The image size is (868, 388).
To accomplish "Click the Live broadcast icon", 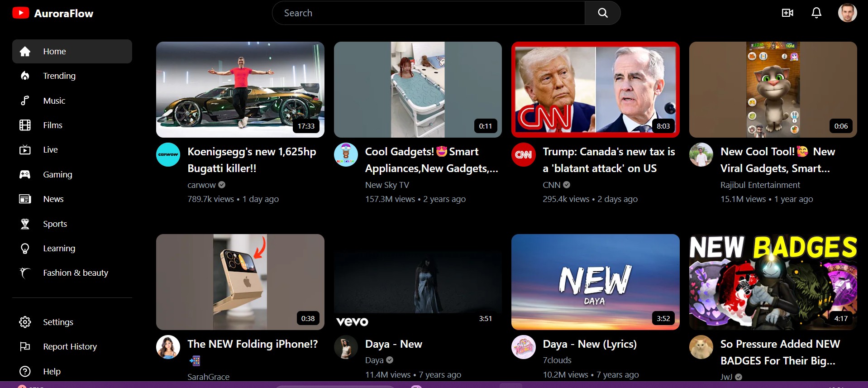I will tap(25, 150).
